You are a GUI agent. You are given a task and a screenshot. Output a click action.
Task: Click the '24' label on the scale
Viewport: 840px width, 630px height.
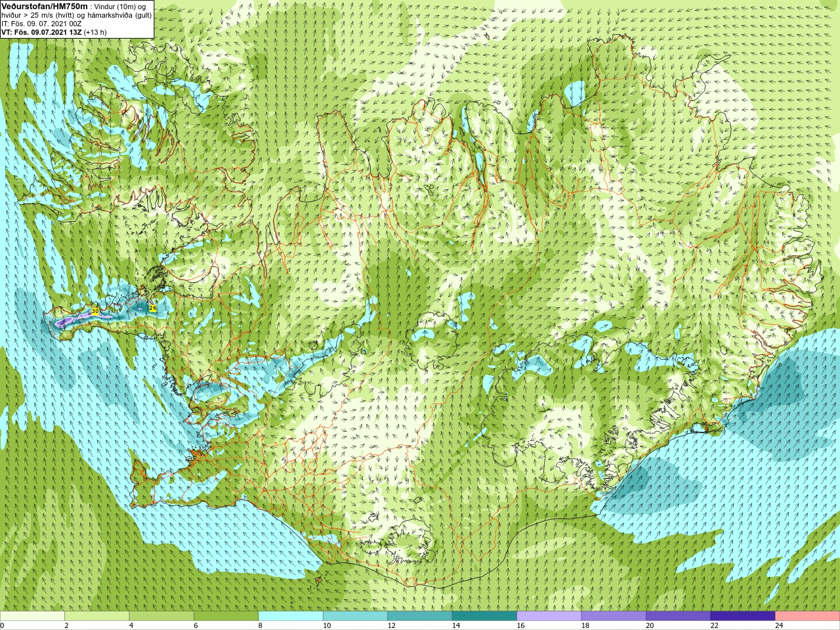click(x=779, y=625)
